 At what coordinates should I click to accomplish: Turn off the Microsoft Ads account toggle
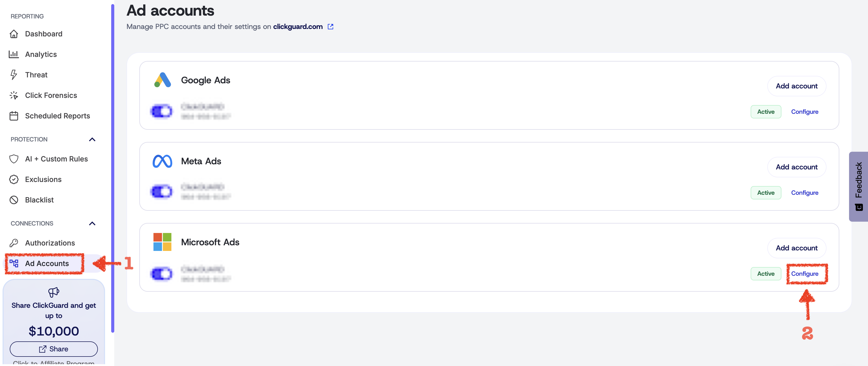point(161,274)
